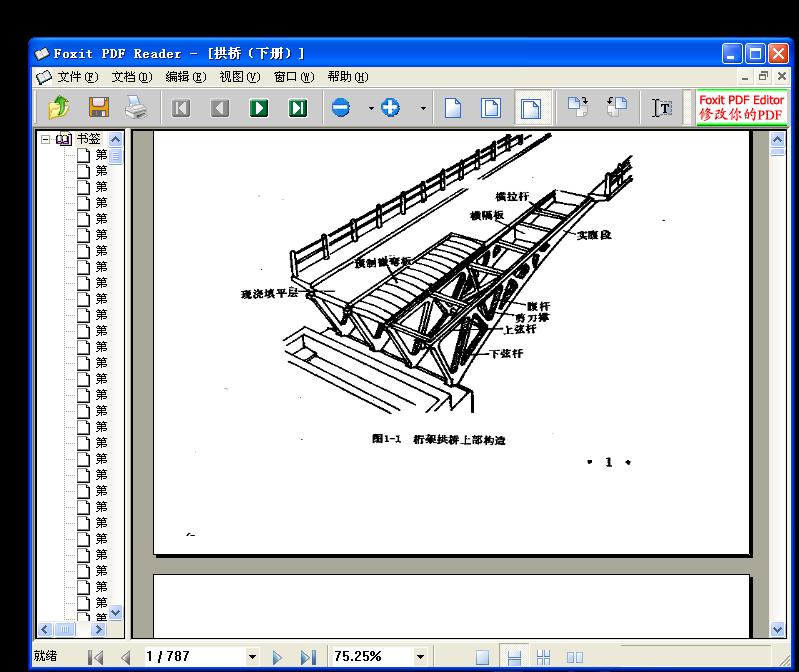
Task: Click bookmarks vertical scrollbar thumb
Action: click(116, 156)
